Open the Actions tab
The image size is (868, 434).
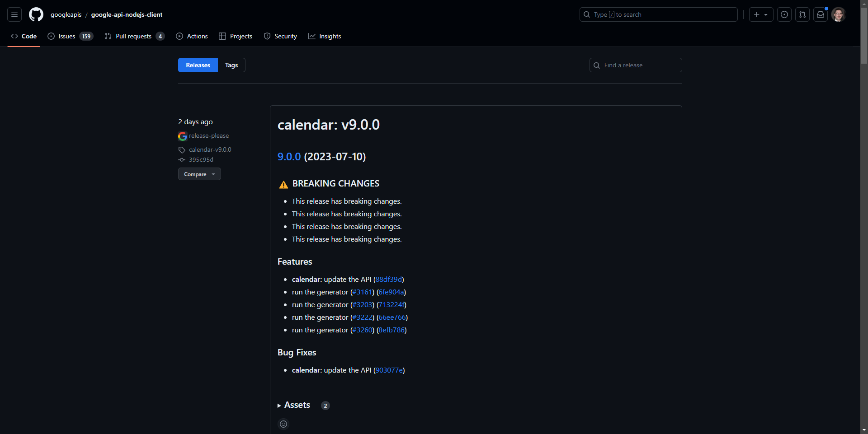click(192, 36)
